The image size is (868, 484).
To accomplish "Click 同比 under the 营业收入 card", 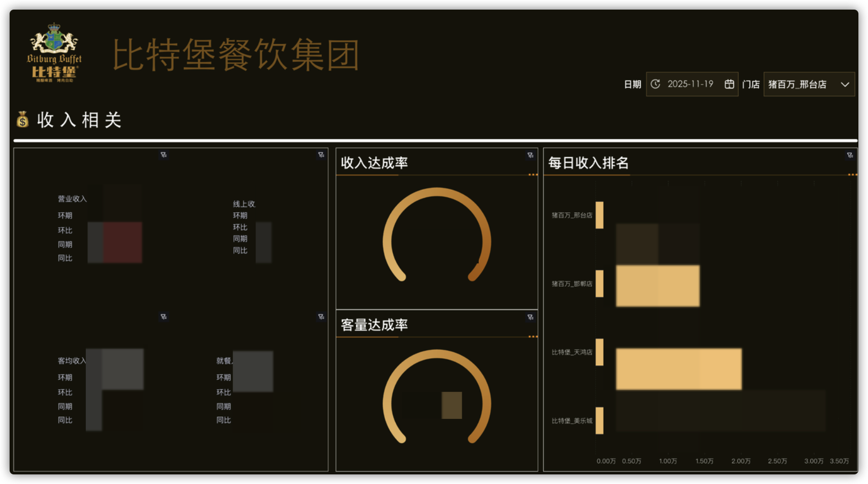I will [65, 258].
